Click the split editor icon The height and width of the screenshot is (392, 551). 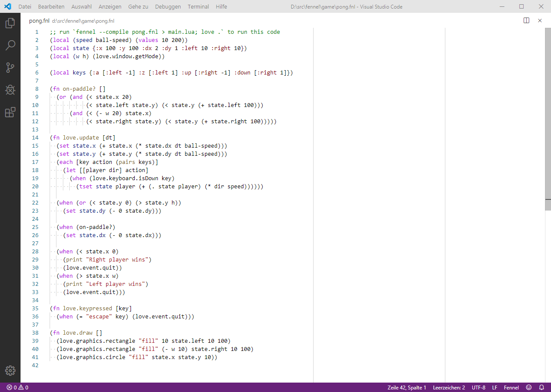pyautogui.click(x=527, y=20)
